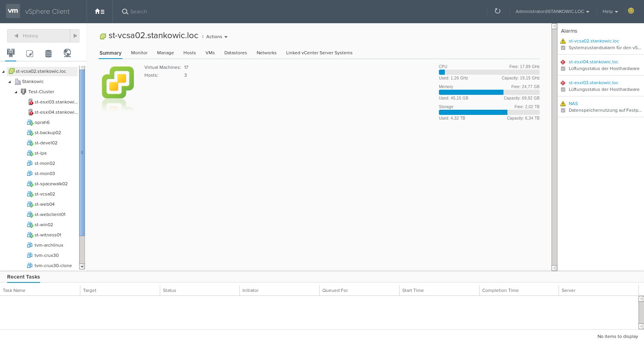The height and width of the screenshot is (358, 644).
Task: Click warning icon of st-vcsa02 alarm
Action: tap(563, 41)
